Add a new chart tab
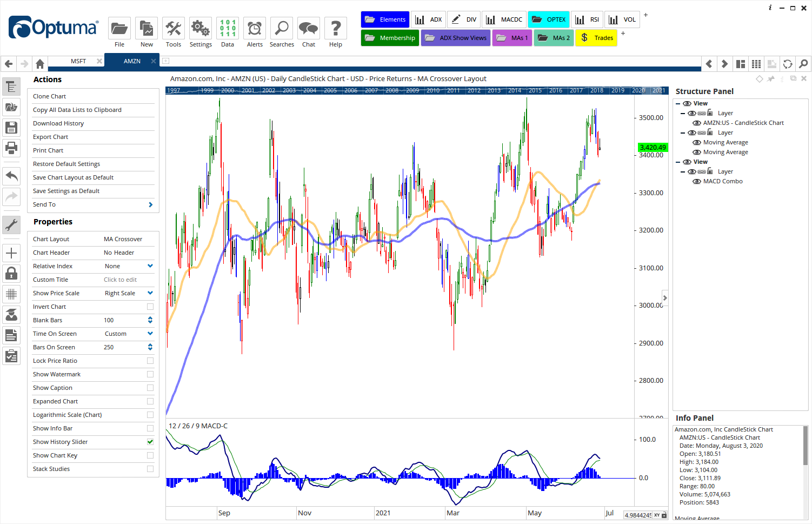The height and width of the screenshot is (524, 812). pyautogui.click(x=166, y=61)
